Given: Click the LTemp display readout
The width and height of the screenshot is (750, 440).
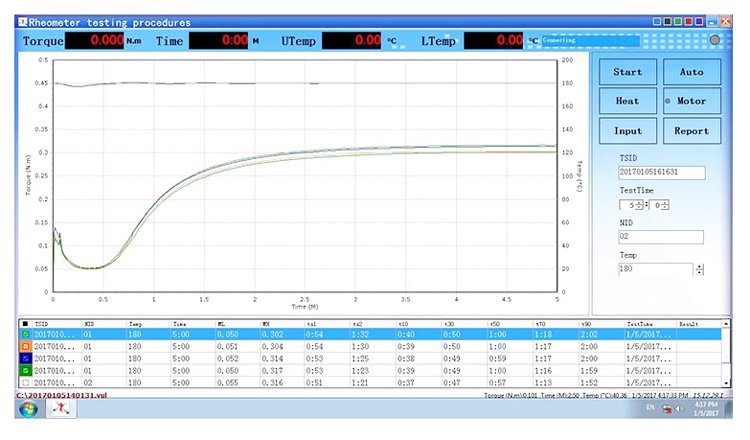Looking at the screenshot, I should click(x=494, y=41).
